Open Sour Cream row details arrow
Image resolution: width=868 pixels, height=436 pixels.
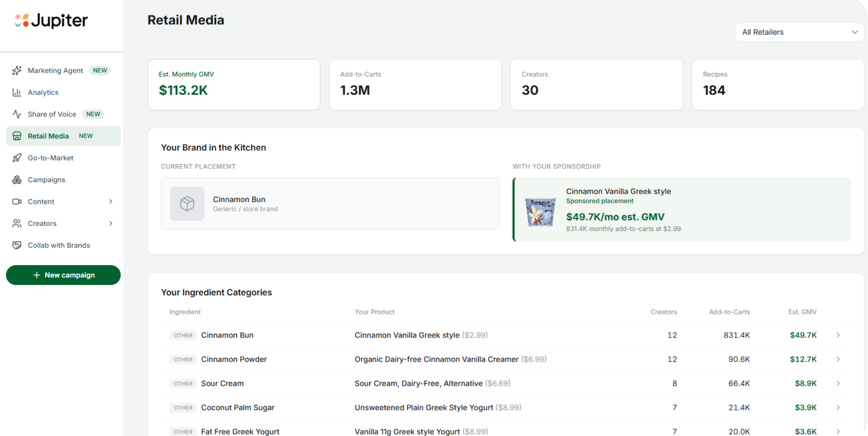click(838, 384)
